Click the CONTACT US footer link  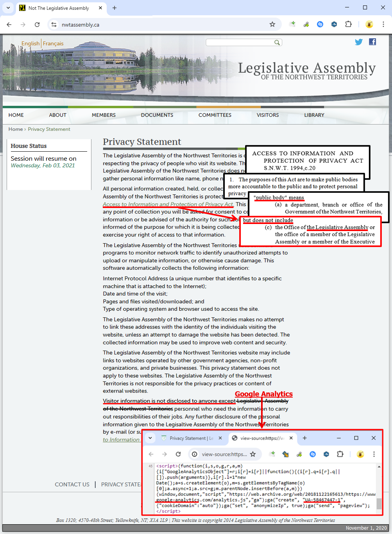coord(72,484)
